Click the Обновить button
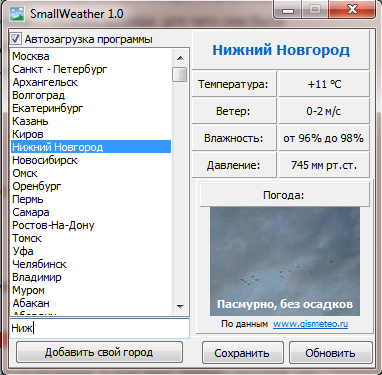 [330, 353]
